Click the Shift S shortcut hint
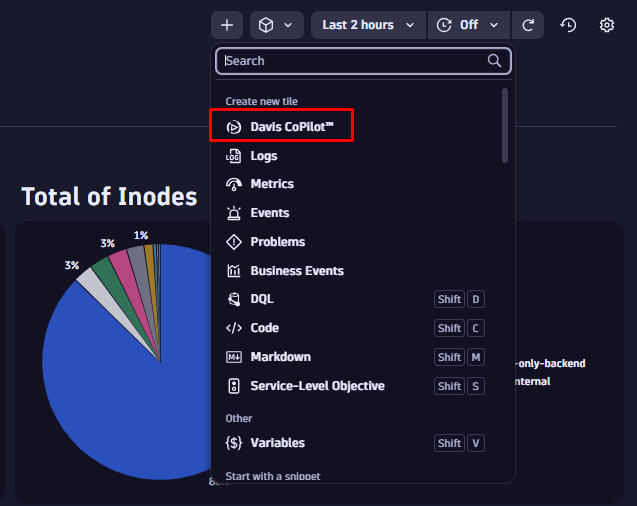Screen dimensions: 637x506 click(459, 386)
